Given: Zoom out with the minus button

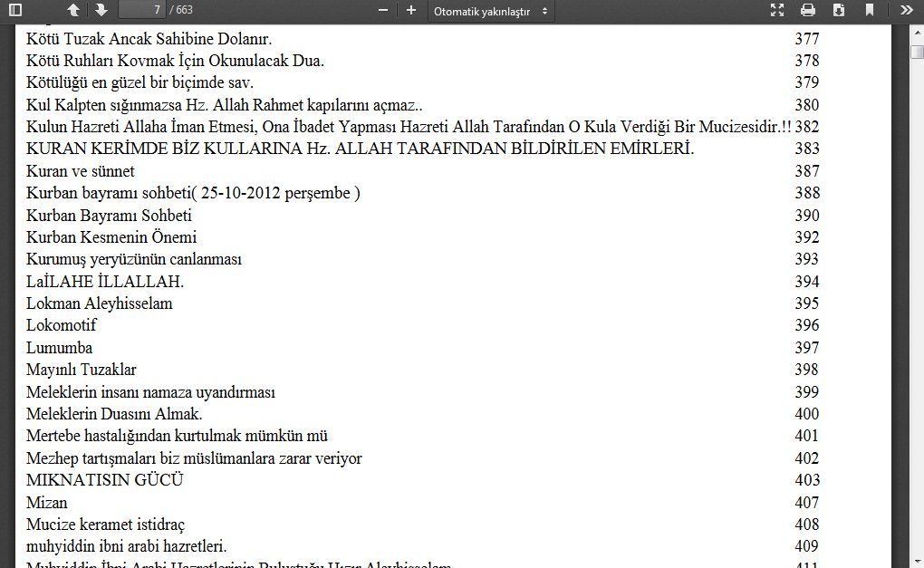Looking at the screenshot, I should click(x=383, y=10).
